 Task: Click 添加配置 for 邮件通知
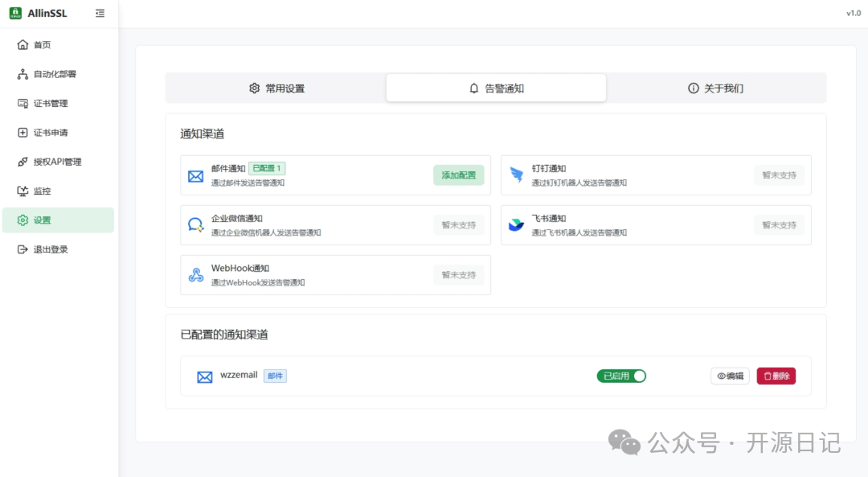tap(458, 175)
